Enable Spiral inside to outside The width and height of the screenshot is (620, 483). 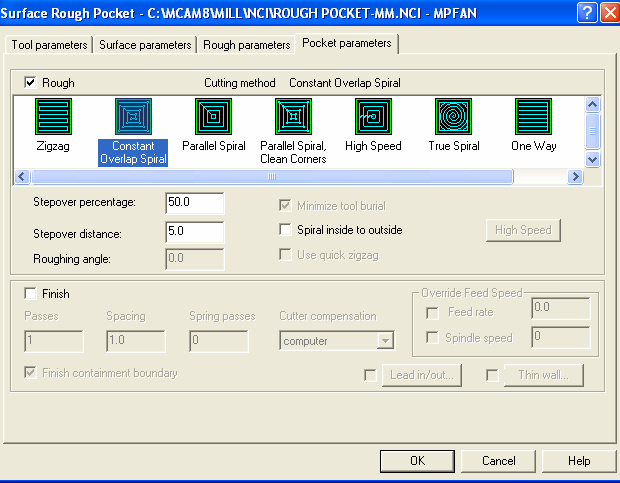coord(285,229)
